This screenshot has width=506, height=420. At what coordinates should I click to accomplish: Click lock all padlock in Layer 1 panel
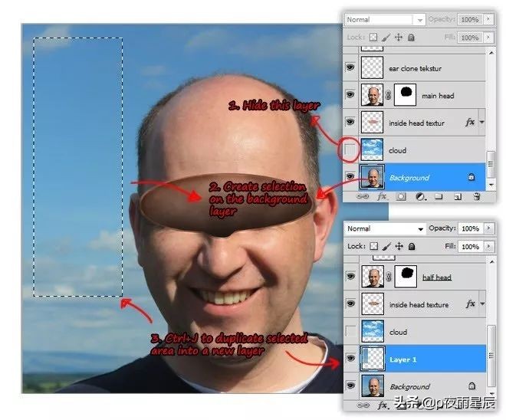click(x=412, y=247)
